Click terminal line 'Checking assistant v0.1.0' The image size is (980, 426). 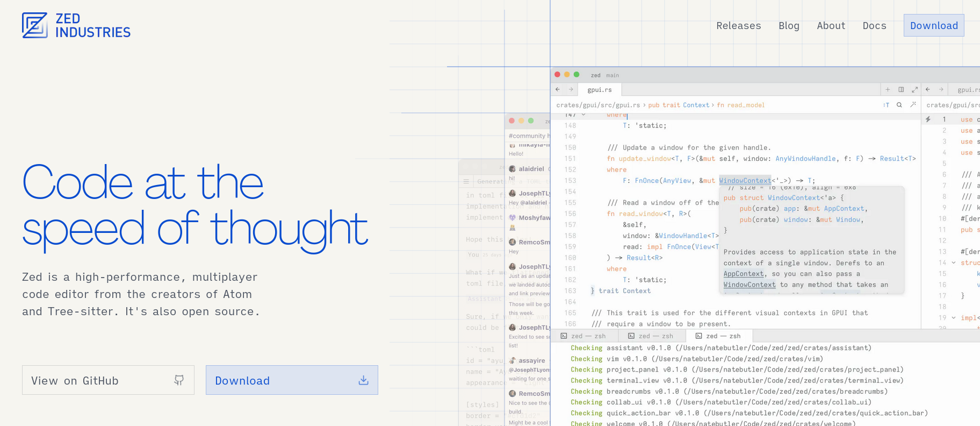[720, 348]
